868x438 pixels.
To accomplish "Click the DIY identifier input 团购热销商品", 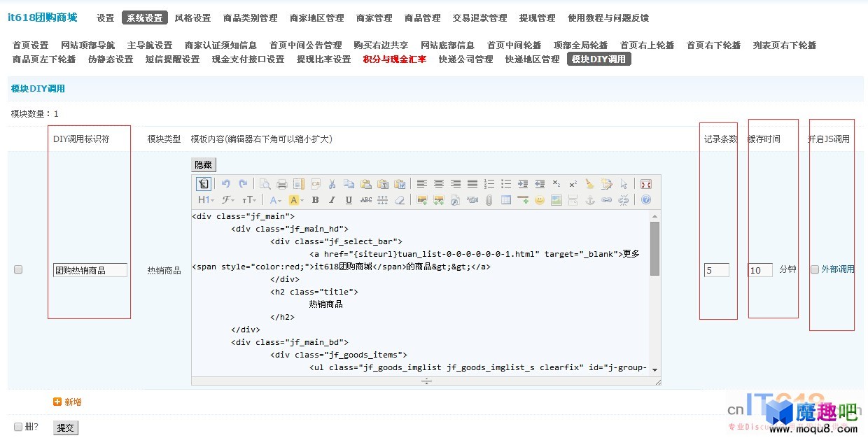I will (90, 270).
